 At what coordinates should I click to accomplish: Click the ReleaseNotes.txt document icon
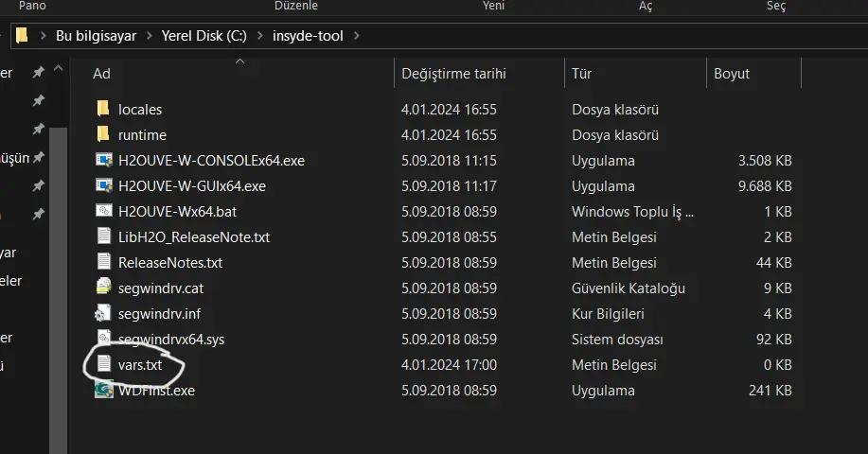click(x=104, y=262)
